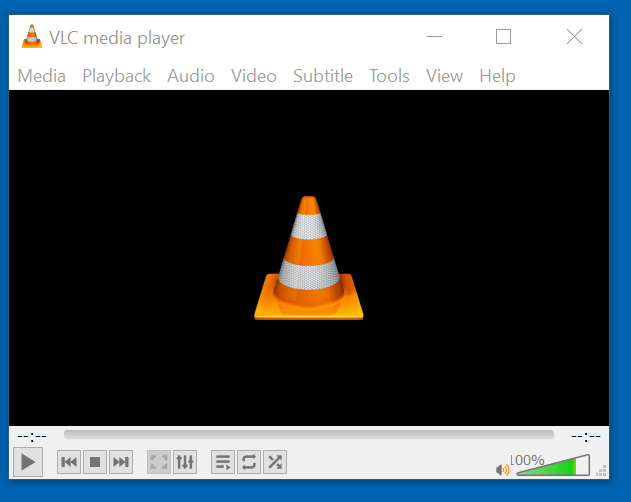Viewport: 631px width, 502px height.
Task: Start playback with the Play button
Action: click(28, 462)
